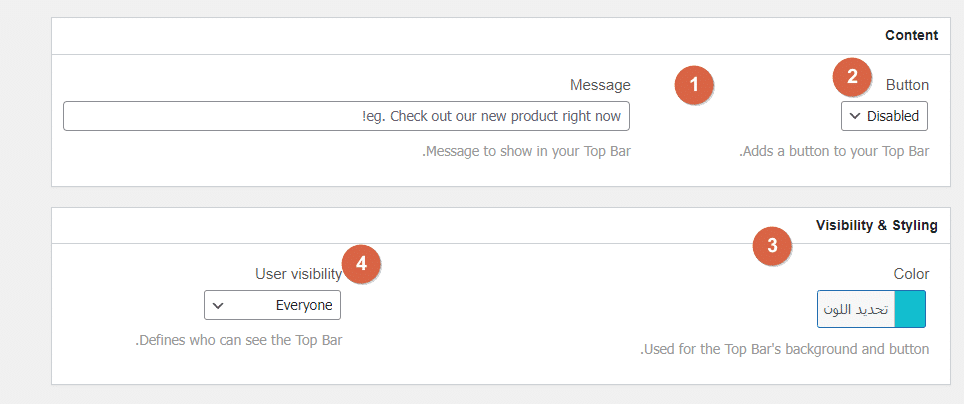Click the numbered badge 4 marker
Screen dimensions: 964x404
click(x=361, y=264)
